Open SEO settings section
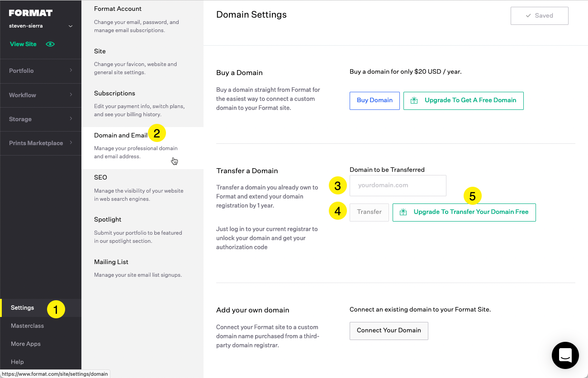This screenshot has height=378, width=588. 142,190
